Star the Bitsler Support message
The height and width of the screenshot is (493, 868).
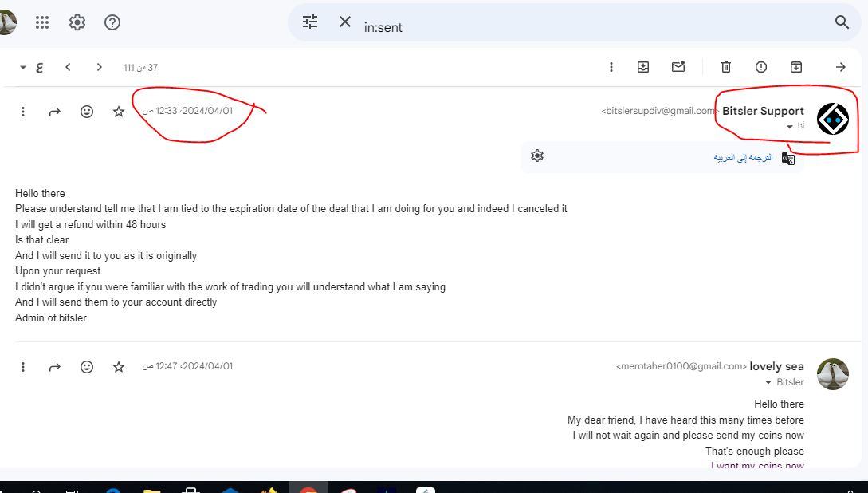(x=119, y=112)
